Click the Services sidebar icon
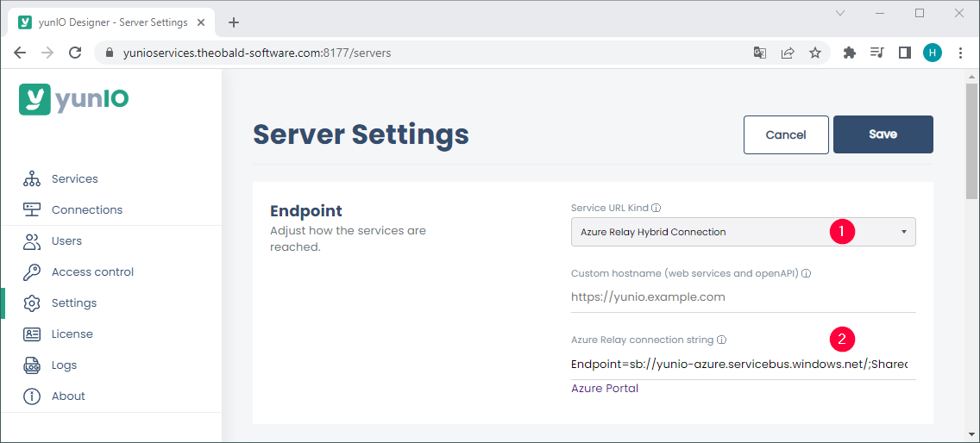Image resolution: width=980 pixels, height=443 pixels. (32, 179)
